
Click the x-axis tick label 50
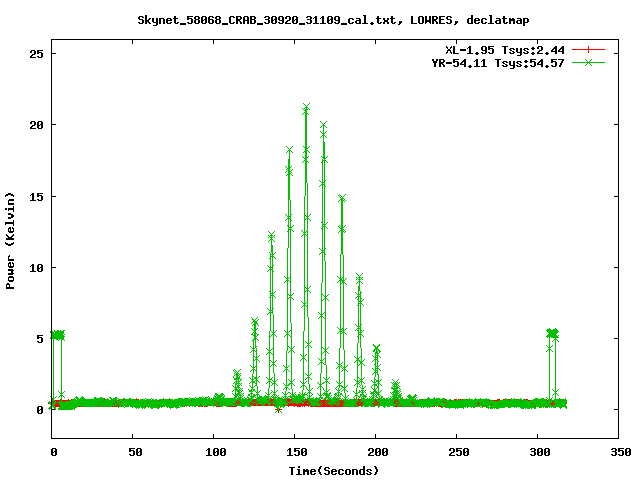[x=135, y=452]
